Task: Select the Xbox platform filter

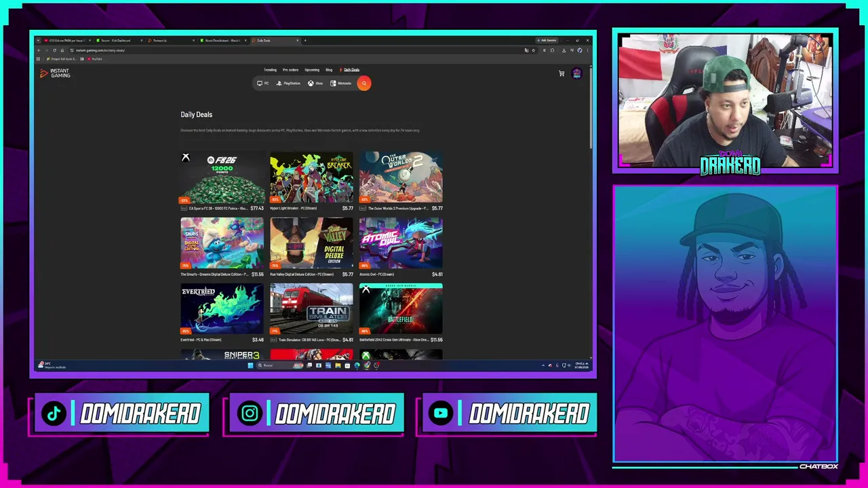Action: (x=315, y=83)
